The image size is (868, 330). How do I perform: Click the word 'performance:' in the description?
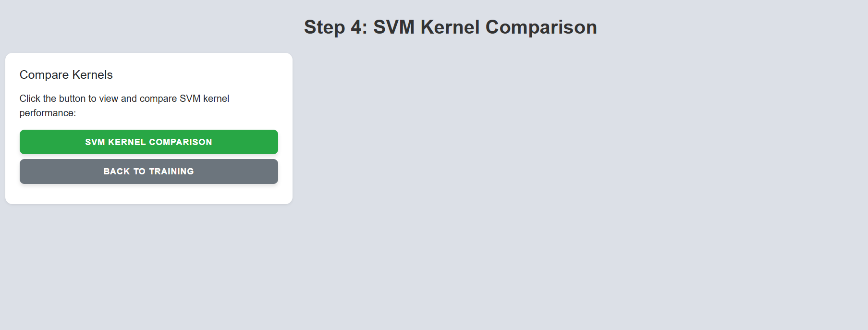click(48, 113)
